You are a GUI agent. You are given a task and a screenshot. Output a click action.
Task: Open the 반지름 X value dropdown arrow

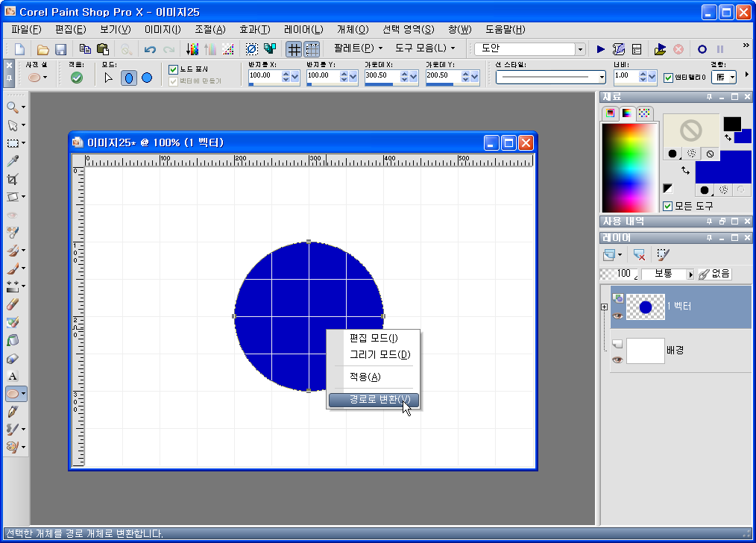pos(295,76)
